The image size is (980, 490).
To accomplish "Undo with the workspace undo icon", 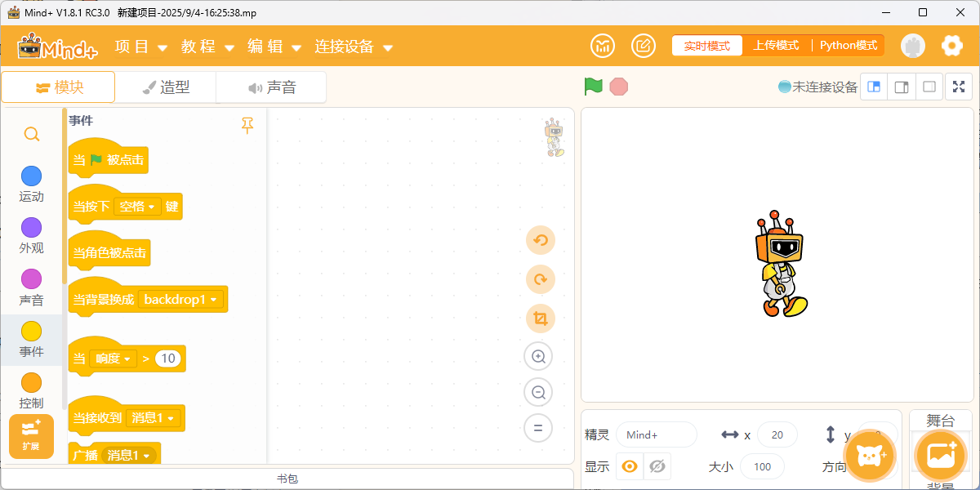I will point(540,240).
